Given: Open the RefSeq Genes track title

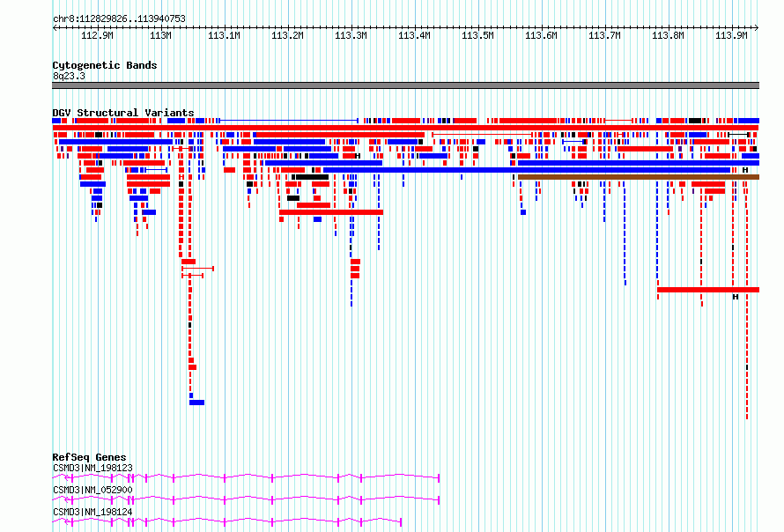Looking at the screenshot, I should 90,457.
